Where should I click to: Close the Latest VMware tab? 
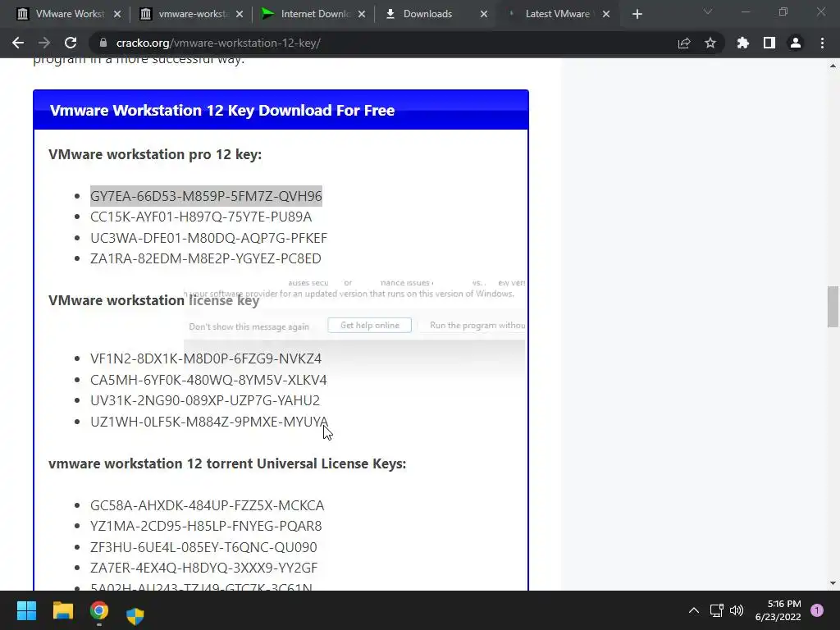tap(606, 15)
